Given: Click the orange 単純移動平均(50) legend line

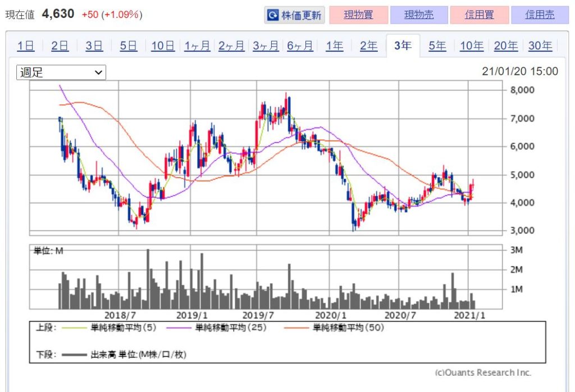Looking at the screenshot, I should tap(295, 328).
